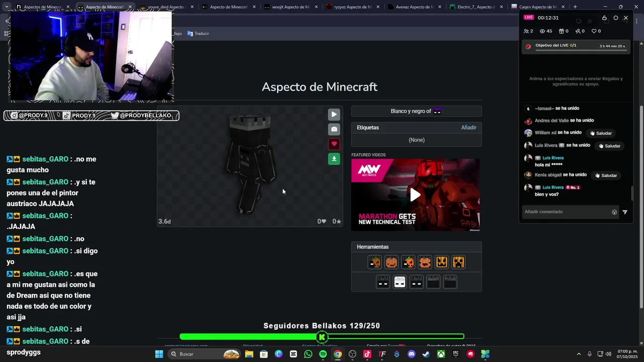644x362 pixels.
Task: Open File Explorer from the taskbar
Action: pos(249,354)
